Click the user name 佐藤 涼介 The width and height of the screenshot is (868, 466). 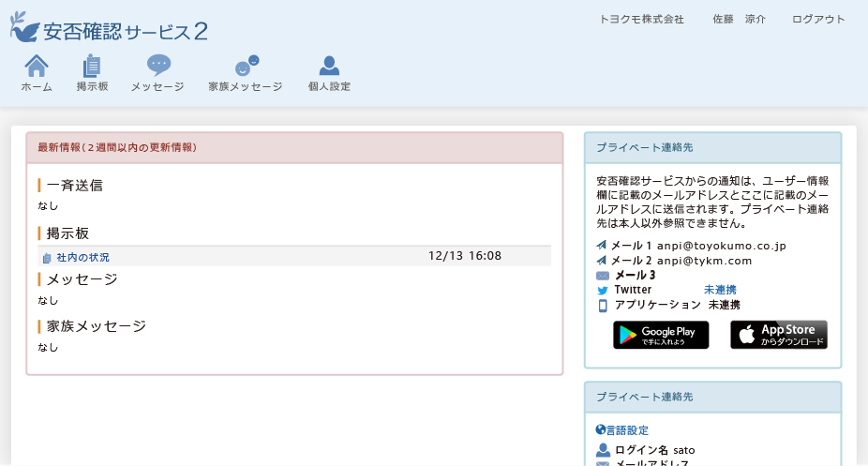click(x=739, y=20)
